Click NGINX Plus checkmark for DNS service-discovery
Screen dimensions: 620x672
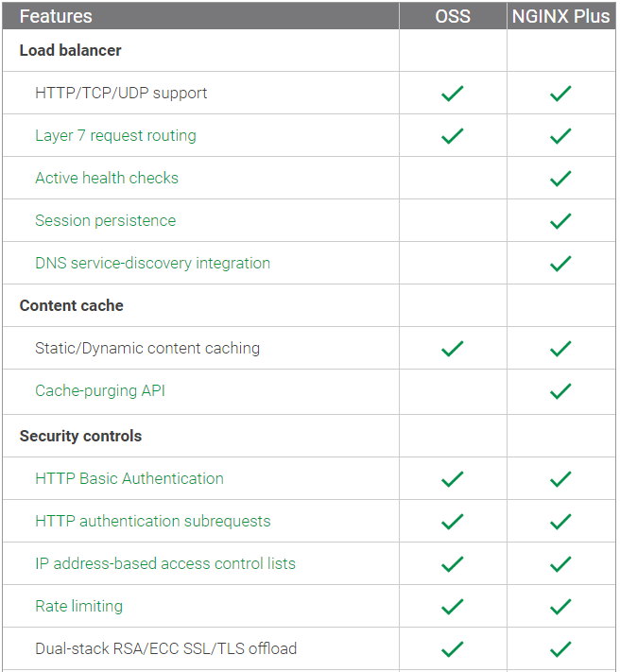(x=560, y=263)
